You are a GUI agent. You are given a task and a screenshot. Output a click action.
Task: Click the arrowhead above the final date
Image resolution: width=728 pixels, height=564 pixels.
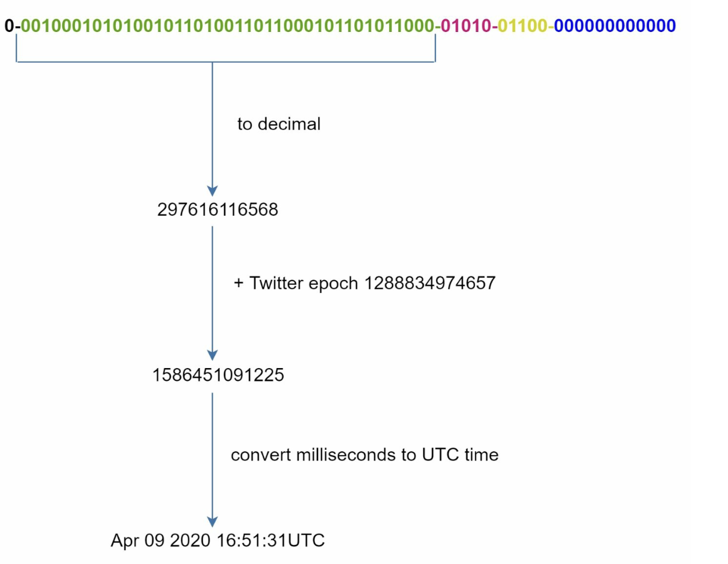point(212,521)
